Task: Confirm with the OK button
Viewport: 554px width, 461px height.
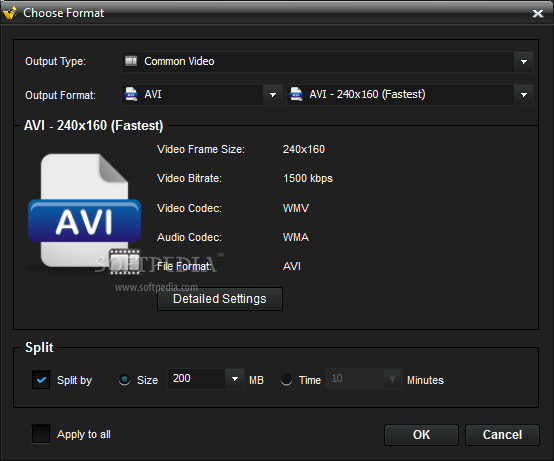Action: pyautogui.click(x=421, y=435)
